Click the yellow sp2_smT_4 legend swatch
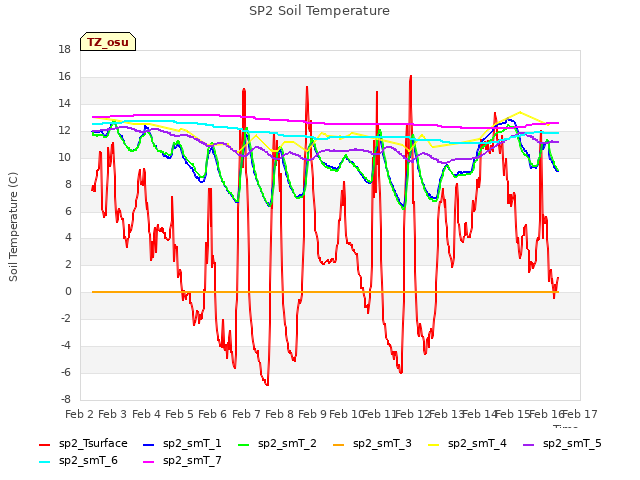 433,445
